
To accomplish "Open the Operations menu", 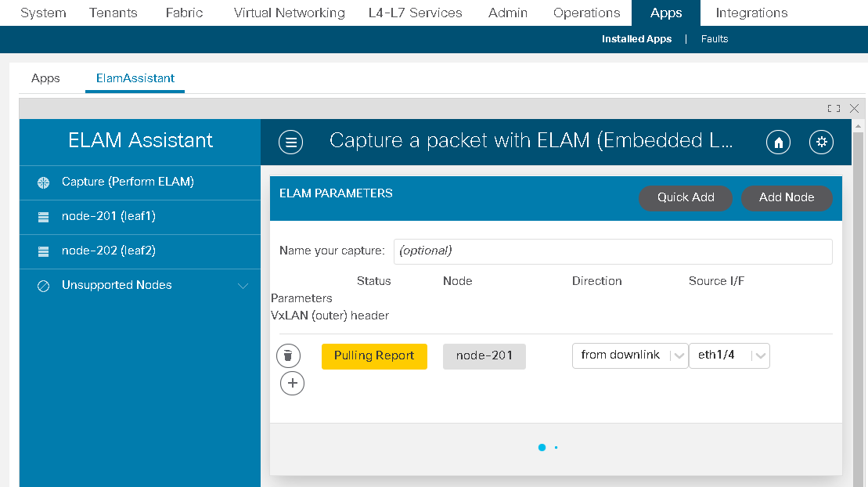I will 587,13.
